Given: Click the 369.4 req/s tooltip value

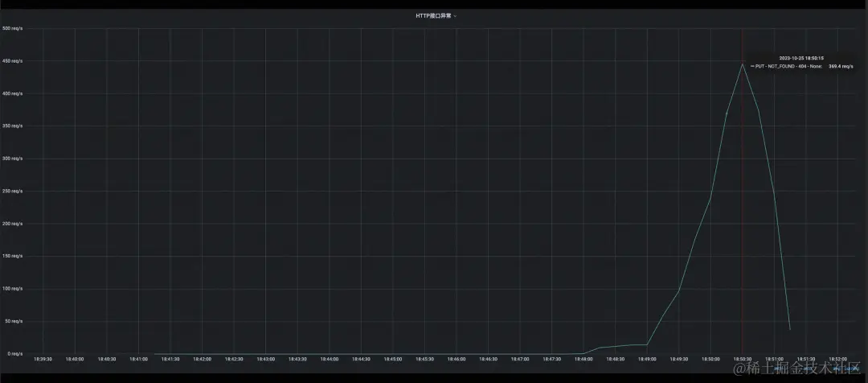Looking at the screenshot, I should click(x=841, y=66).
